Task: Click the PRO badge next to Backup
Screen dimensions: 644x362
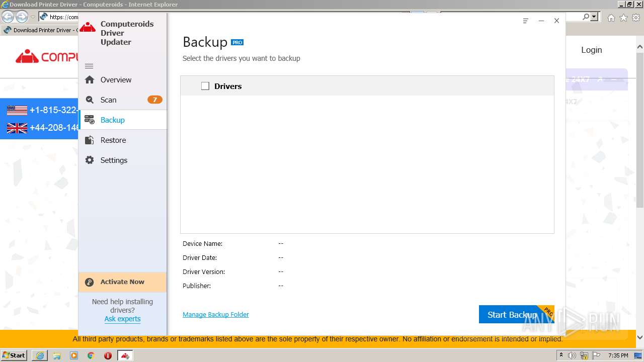Action: point(237,42)
